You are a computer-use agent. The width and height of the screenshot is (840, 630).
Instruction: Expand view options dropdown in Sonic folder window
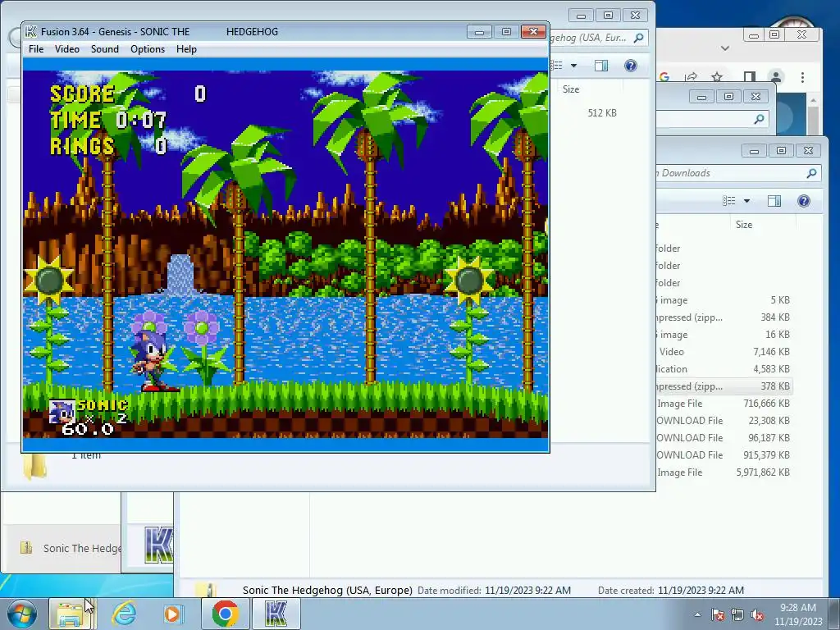(x=573, y=66)
